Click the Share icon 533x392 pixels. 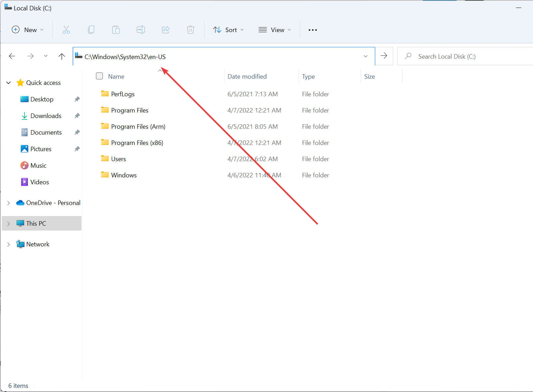coord(166,30)
